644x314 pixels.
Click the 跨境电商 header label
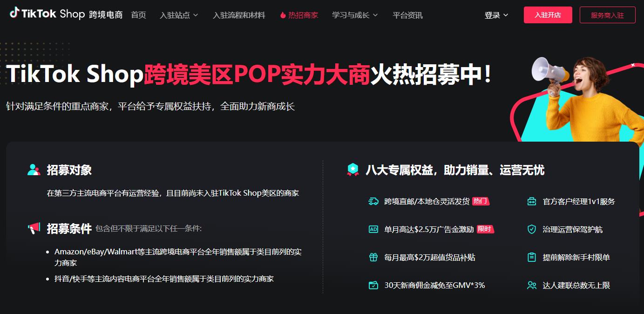[x=106, y=14]
